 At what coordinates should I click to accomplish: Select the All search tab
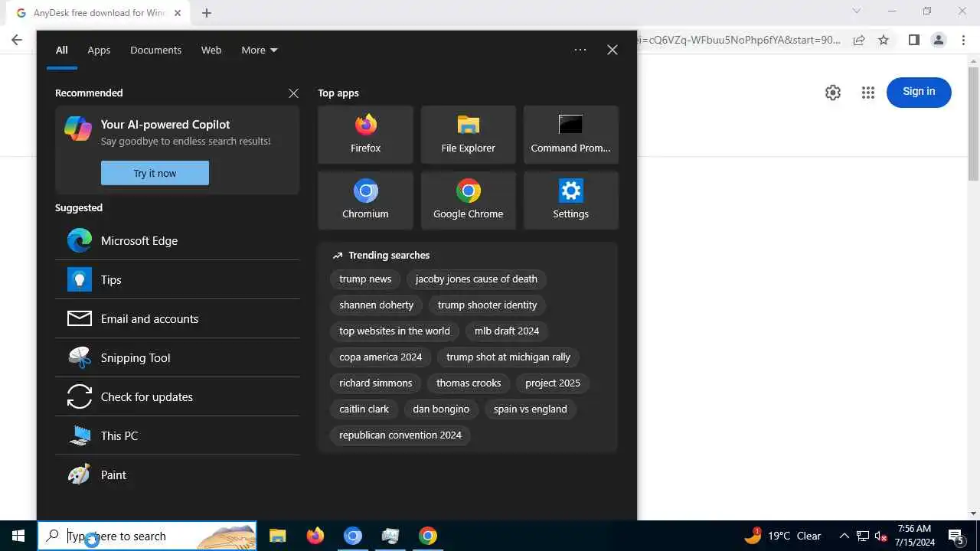pyautogui.click(x=62, y=50)
